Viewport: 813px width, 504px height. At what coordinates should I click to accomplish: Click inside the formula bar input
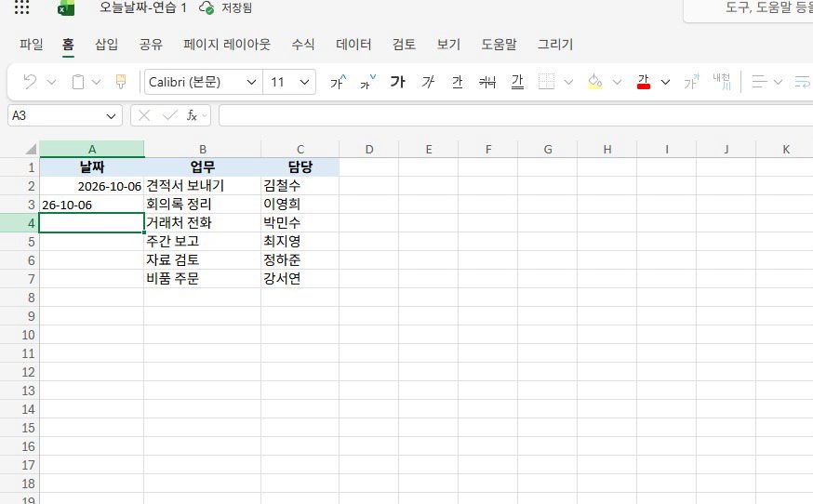(516, 115)
